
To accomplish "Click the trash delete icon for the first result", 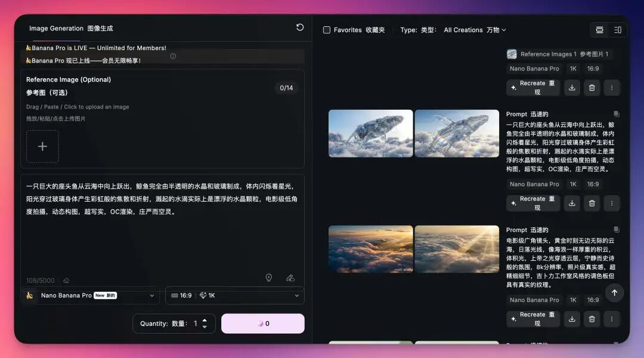I will pos(592,88).
